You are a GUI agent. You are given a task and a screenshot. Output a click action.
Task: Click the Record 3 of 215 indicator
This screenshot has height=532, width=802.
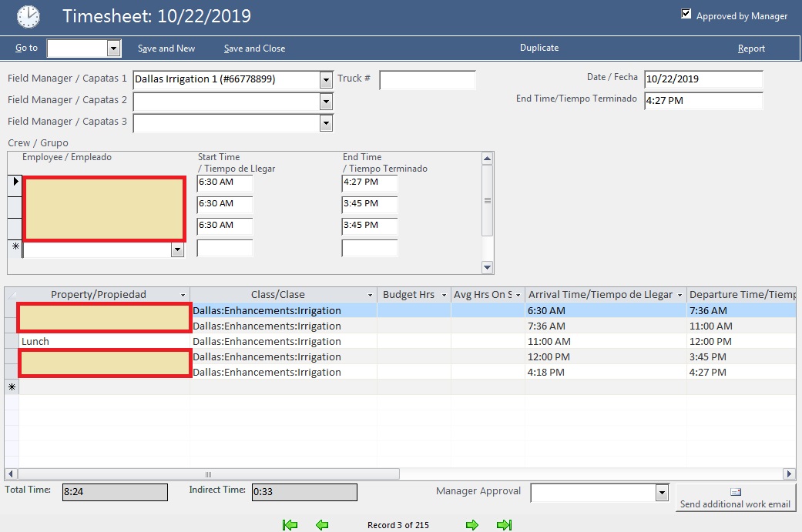(x=398, y=525)
